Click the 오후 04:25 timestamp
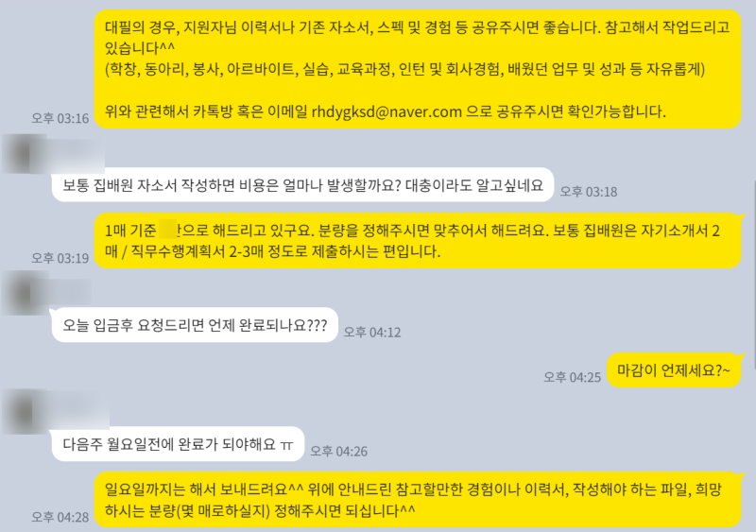Screen dimensions: 756x532 coord(573,377)
